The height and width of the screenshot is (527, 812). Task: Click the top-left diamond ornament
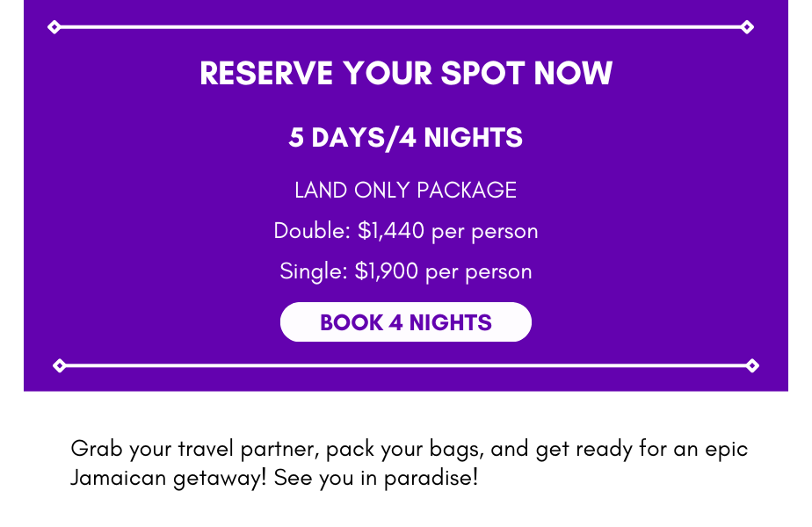tap(54, 27)
